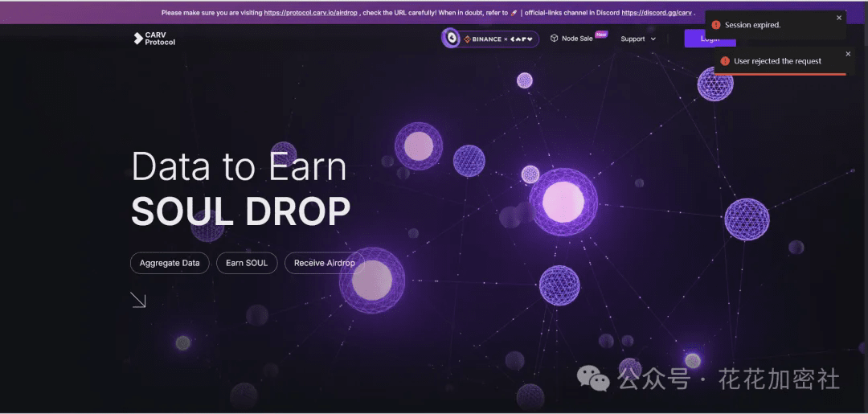This screenshot has height=414, width=868.
Task: Click the diagonal down arrow icon
Action: [138, 300]
